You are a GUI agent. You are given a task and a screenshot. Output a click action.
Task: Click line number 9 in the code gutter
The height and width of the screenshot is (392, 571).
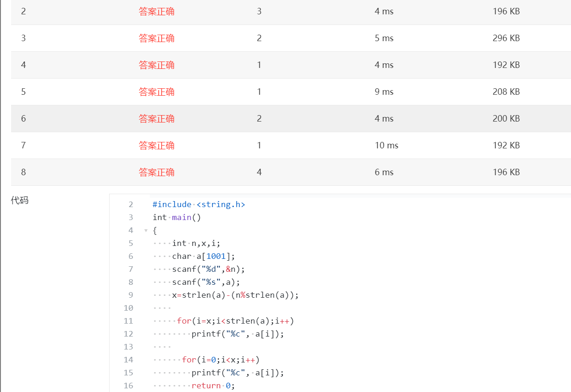point(128,295)
